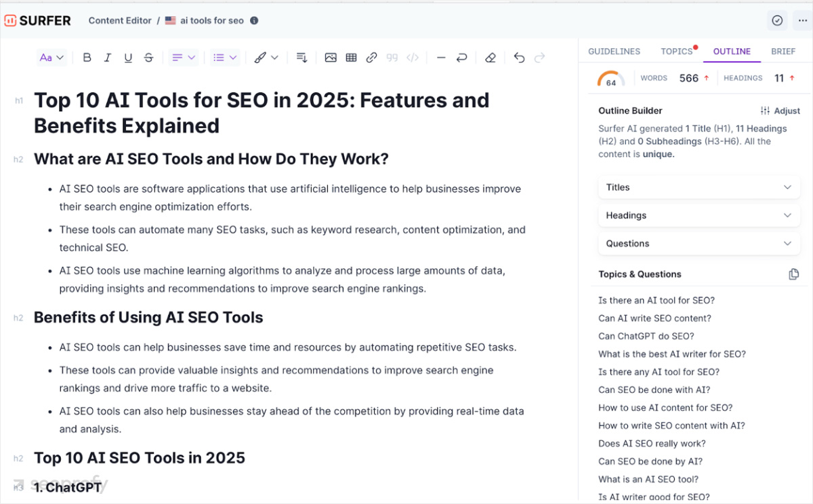The height and width of the screenshot is (504, 813).
Task: Insert a link from toolbar
Action: pyautogui.click(x=371, y=58)
